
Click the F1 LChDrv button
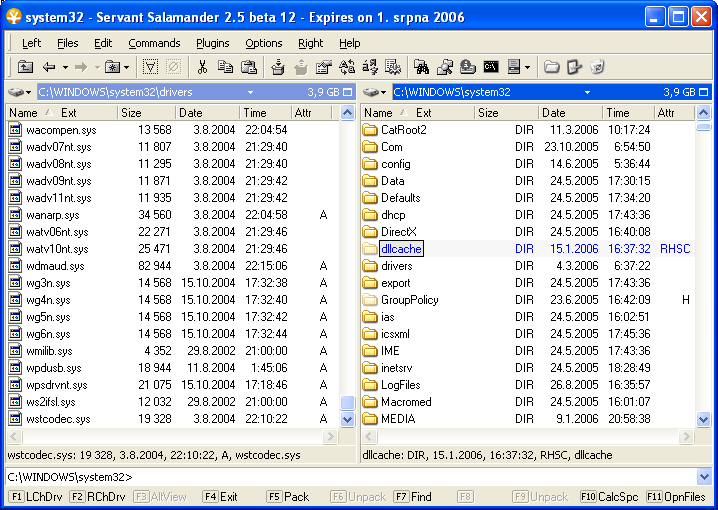(36, 497)
